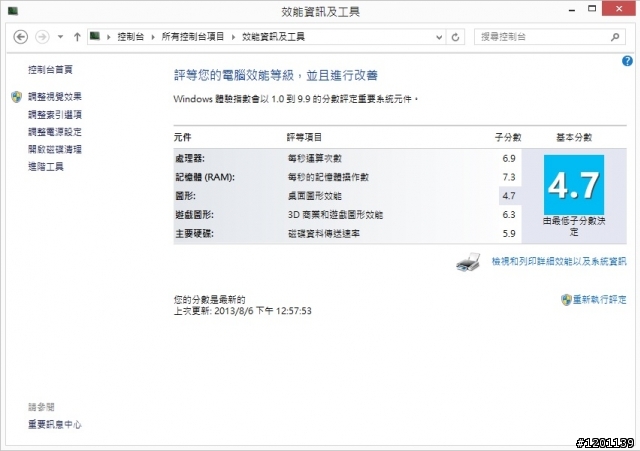Select the 處理器 row label
Viewport: 640px width, 451px height.
coord(190,158)
